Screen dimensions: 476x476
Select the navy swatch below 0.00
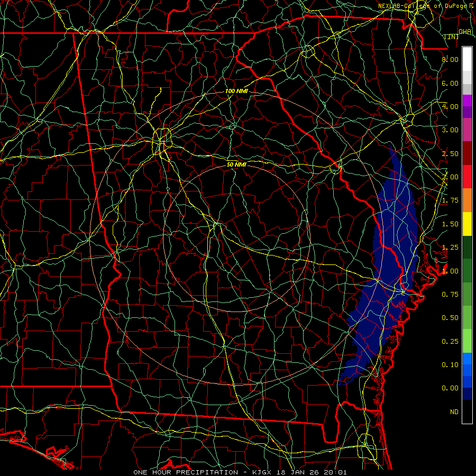pos(467,393)
